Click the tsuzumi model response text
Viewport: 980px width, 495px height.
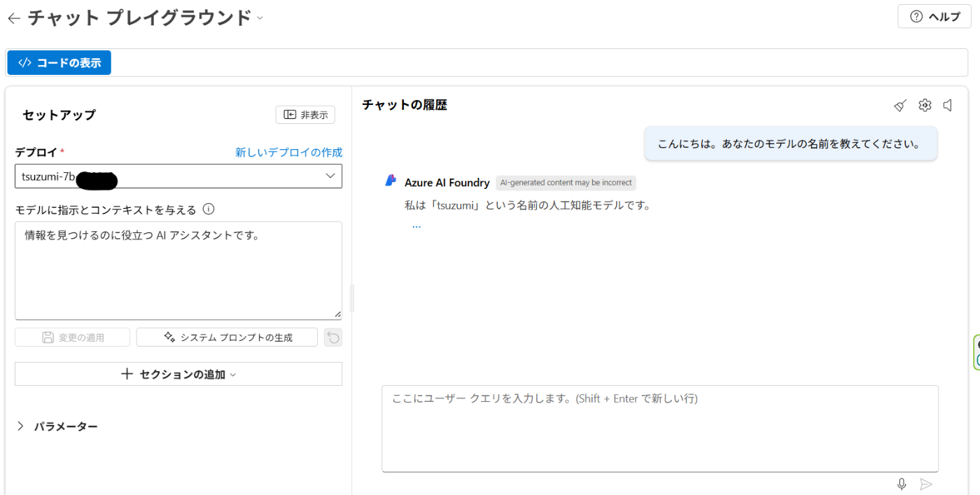528,206
